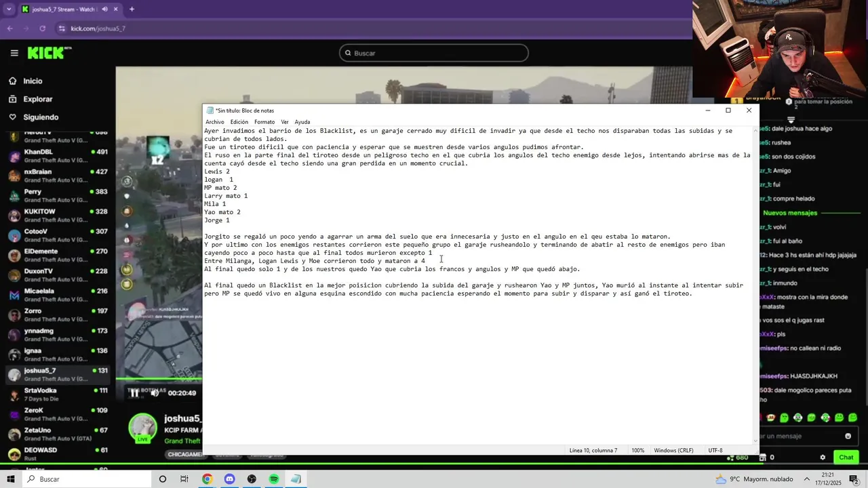Pause the Kick stream video
The width and height of the screenshot is (868, 488).
(x=134, y=393)
